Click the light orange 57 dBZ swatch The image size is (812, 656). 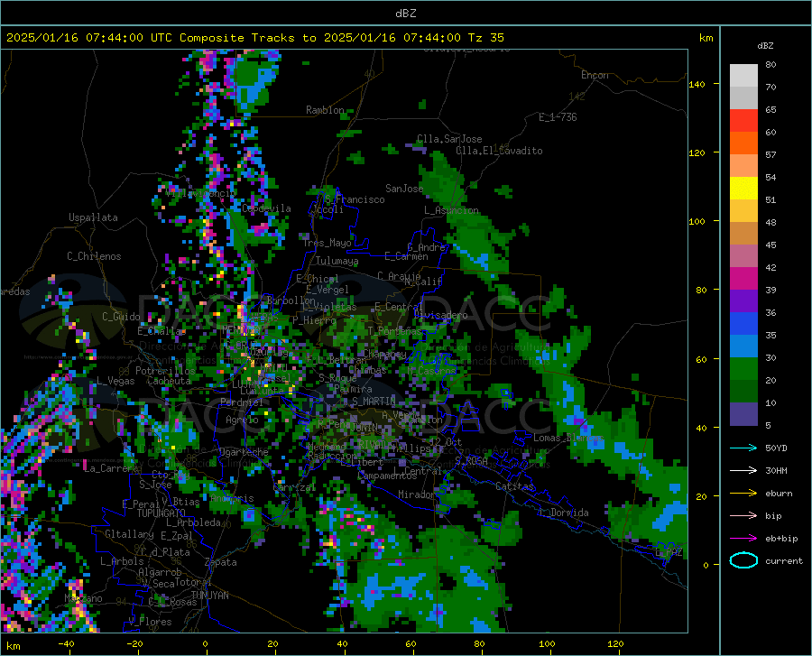[x=743, y=166]
